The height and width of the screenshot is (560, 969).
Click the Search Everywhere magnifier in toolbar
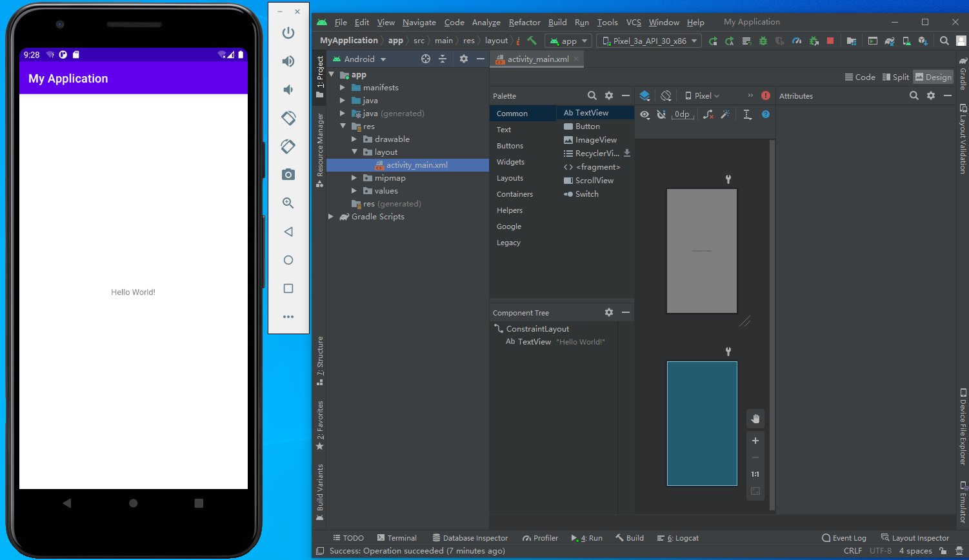click(x=944, y=41)
